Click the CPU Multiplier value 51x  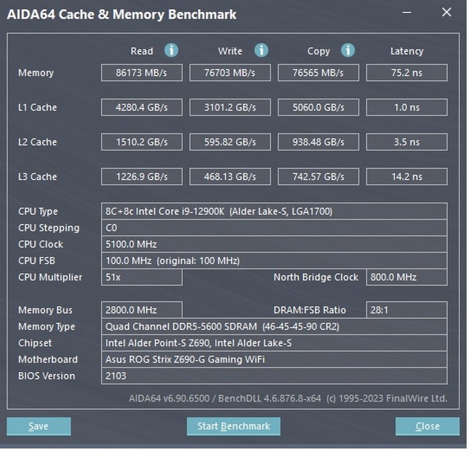coord(142,277)
